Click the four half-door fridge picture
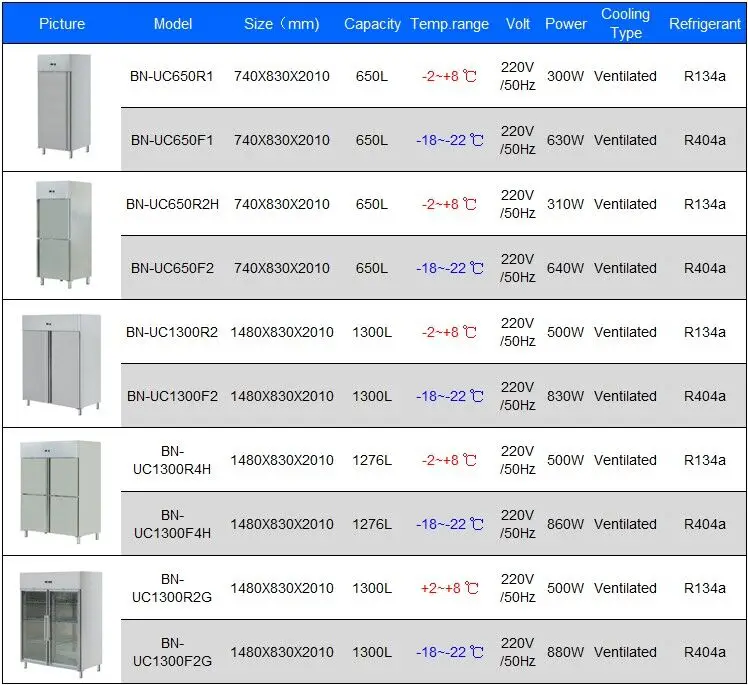This screenshot has height=685, width=748. point(61,491)
